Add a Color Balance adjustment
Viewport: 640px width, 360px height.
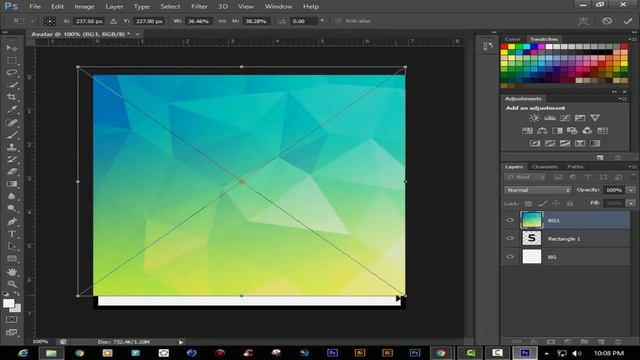tap(542, 131)
